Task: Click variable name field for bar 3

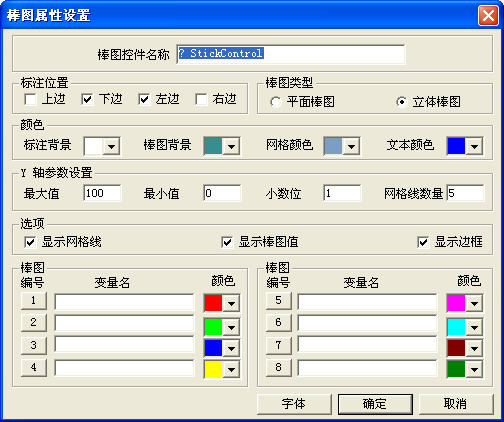Action: [124, 345]
